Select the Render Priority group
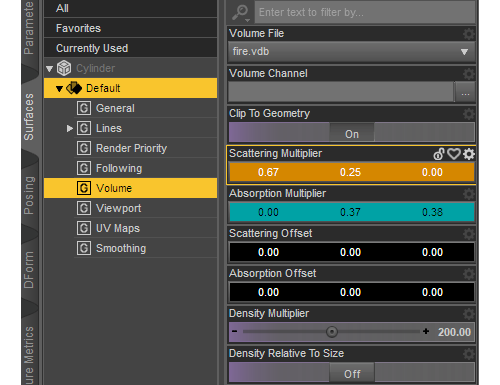Screen dimensions: 500x385 [131, 148]
